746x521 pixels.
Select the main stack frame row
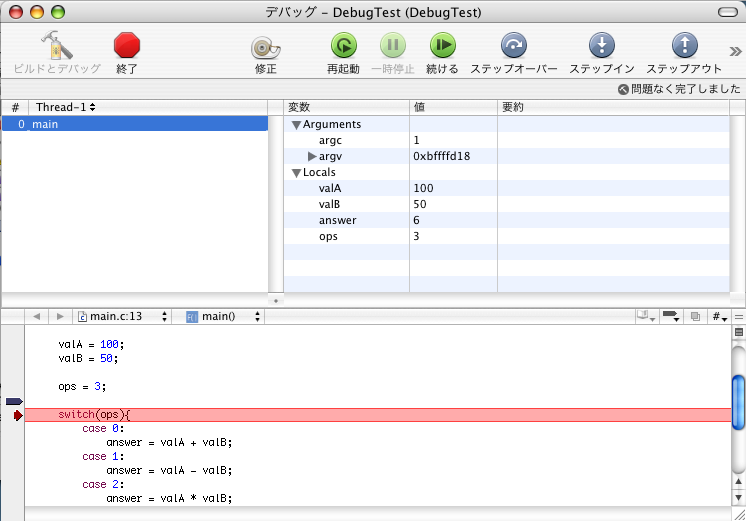click(134, 124)
